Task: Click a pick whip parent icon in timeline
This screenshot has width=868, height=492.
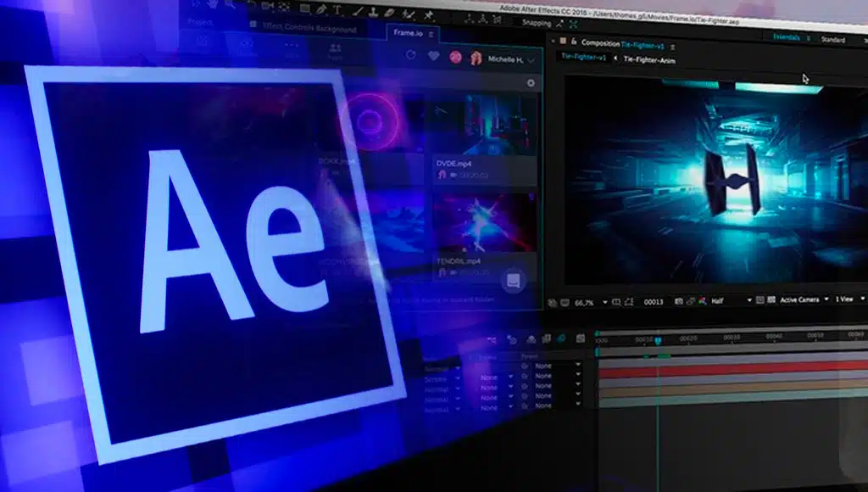Action: pyautogui.click(x=525, y=376)
